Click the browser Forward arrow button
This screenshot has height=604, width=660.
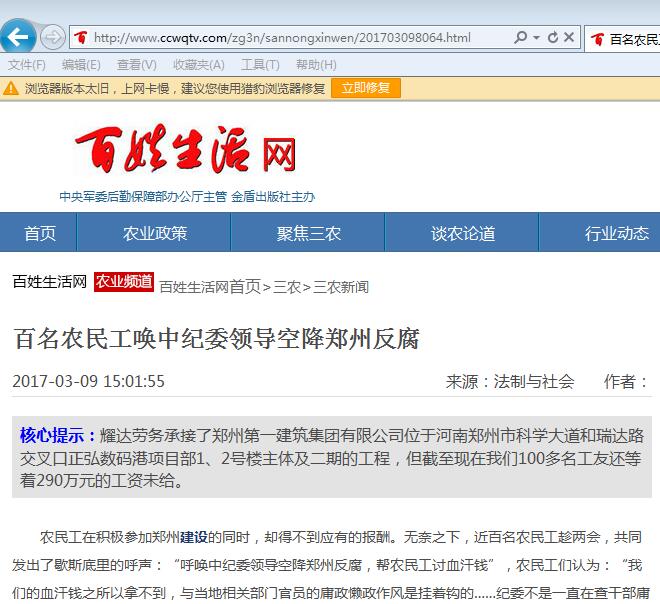click(53, 38)
